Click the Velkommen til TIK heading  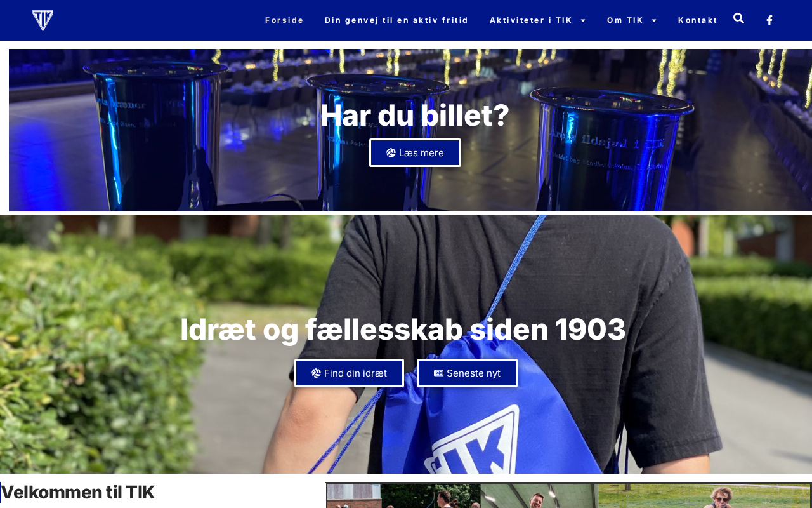(78, 493)
